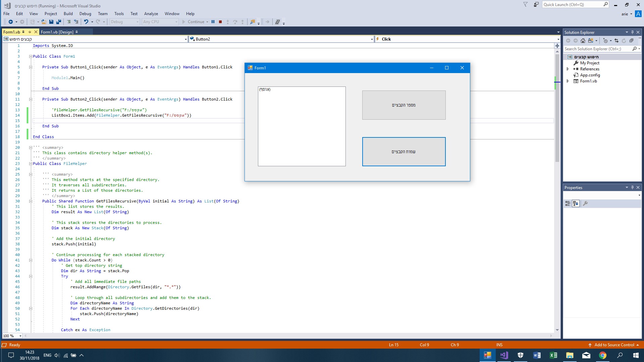Click Collapse All icon in Solution Explorer

pos(631,41)
